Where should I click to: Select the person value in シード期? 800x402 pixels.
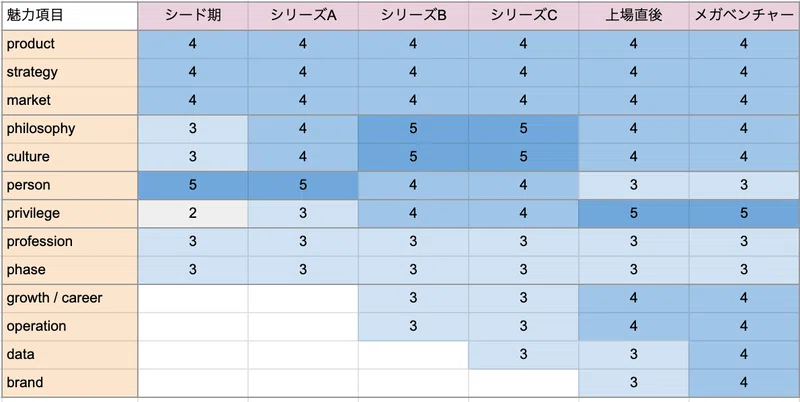click(193, 185)
